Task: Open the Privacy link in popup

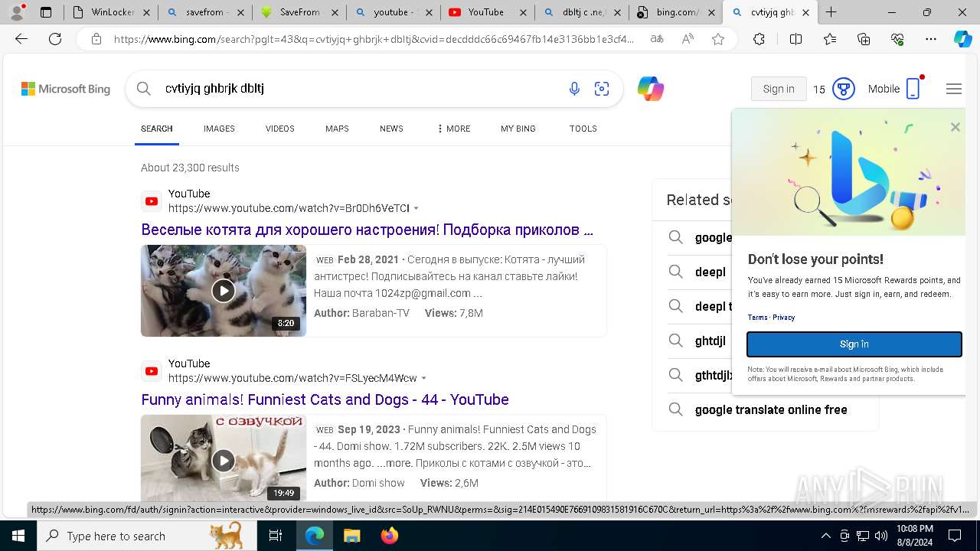Action: coord(784,318)
